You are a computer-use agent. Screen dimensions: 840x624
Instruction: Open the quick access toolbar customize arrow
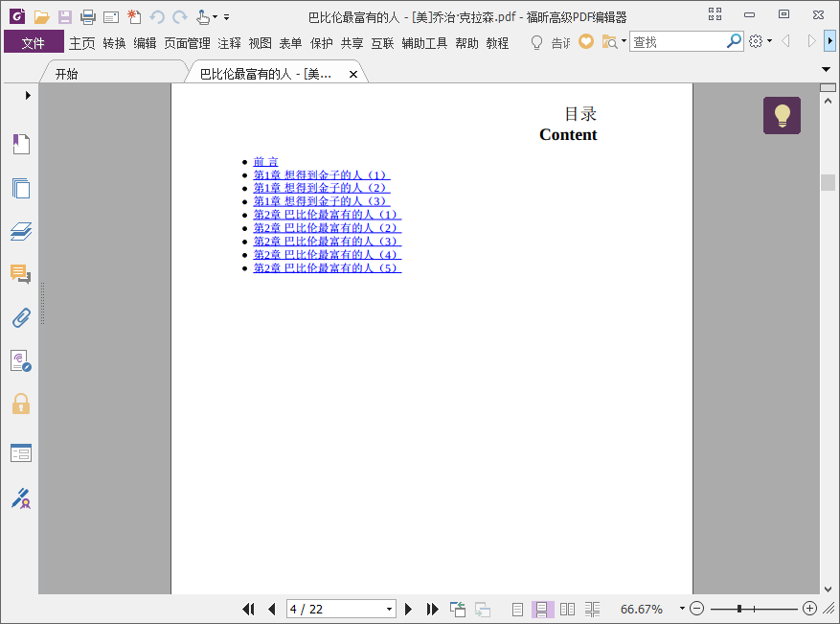point(227,17)
